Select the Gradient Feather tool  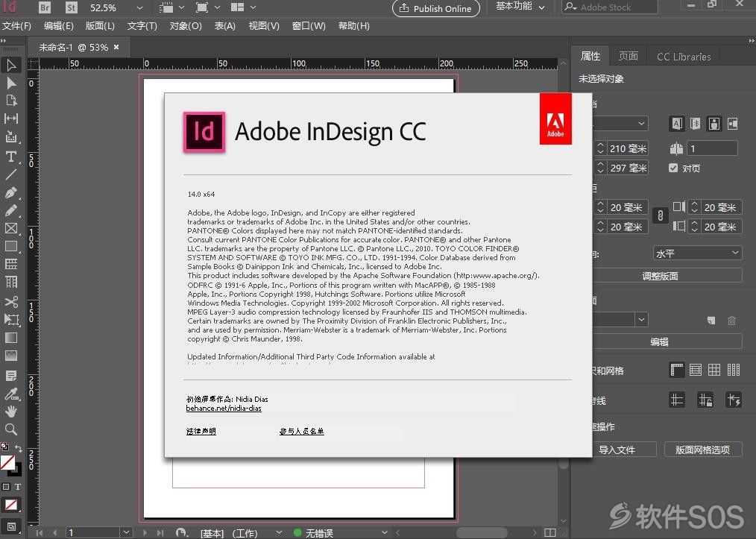pyautogui.click(x=11, y=356)
